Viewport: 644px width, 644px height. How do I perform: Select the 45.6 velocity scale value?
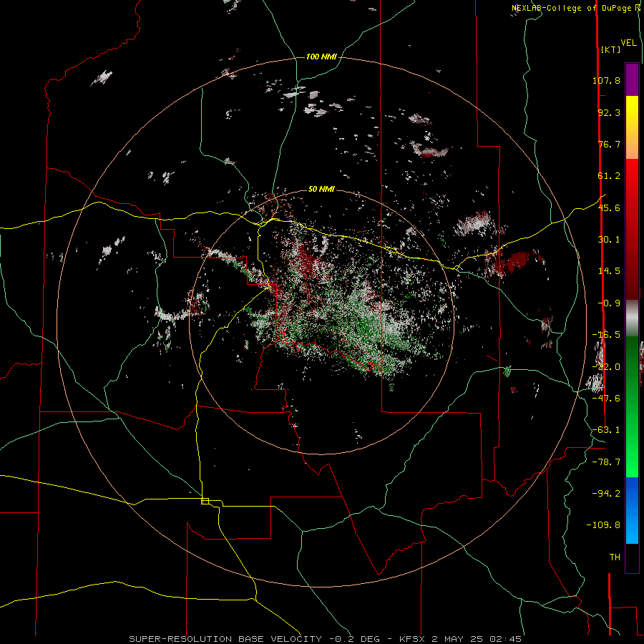point(609,208)
